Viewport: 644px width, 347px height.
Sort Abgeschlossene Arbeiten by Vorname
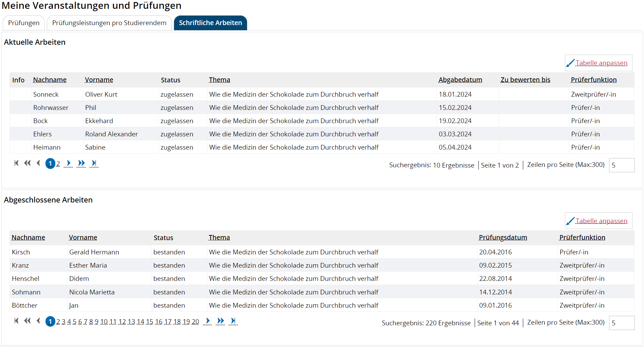click(83, 238)
